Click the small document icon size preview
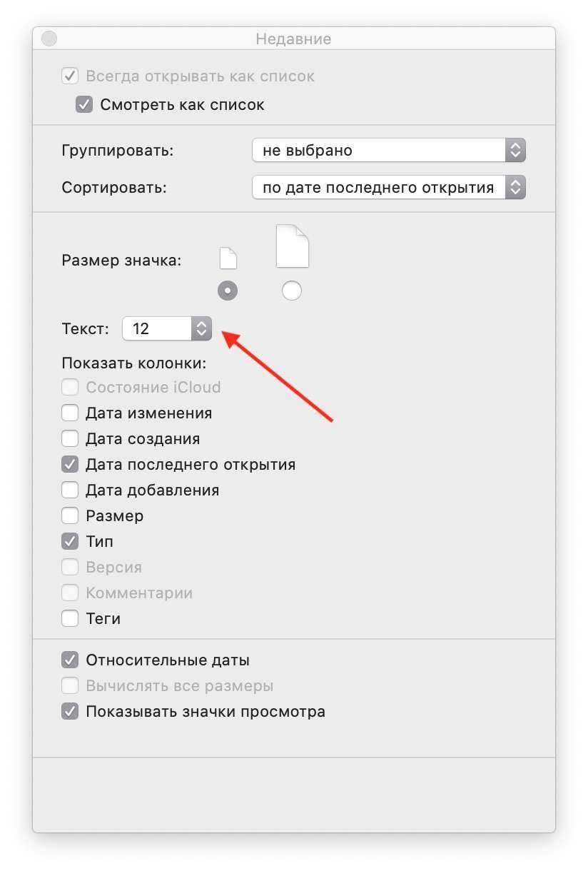This screenshot has height=871, width=588. click(x=228, y=258)
